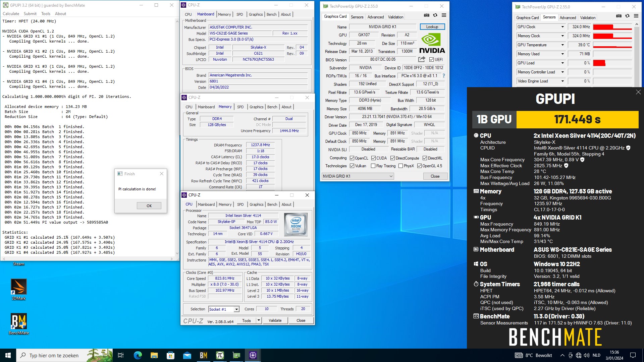644x362 pixels.
Task: Open the Submit menu in GPUPI
Action: 30,14
